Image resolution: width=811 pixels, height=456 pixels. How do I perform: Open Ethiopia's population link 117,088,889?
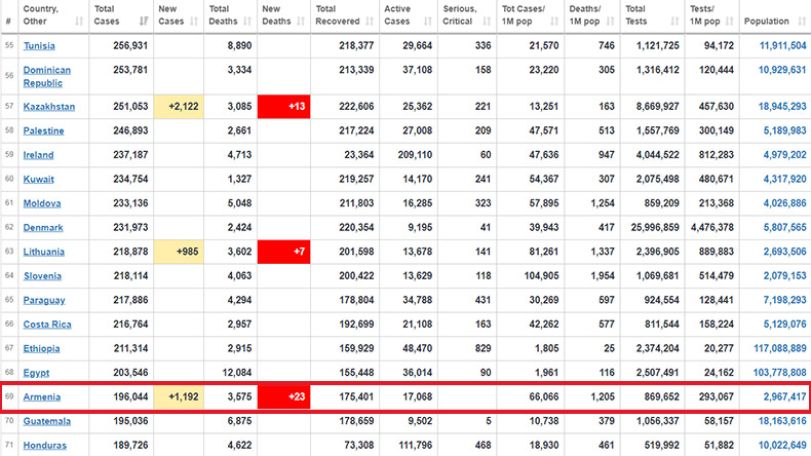coord(780,348)
